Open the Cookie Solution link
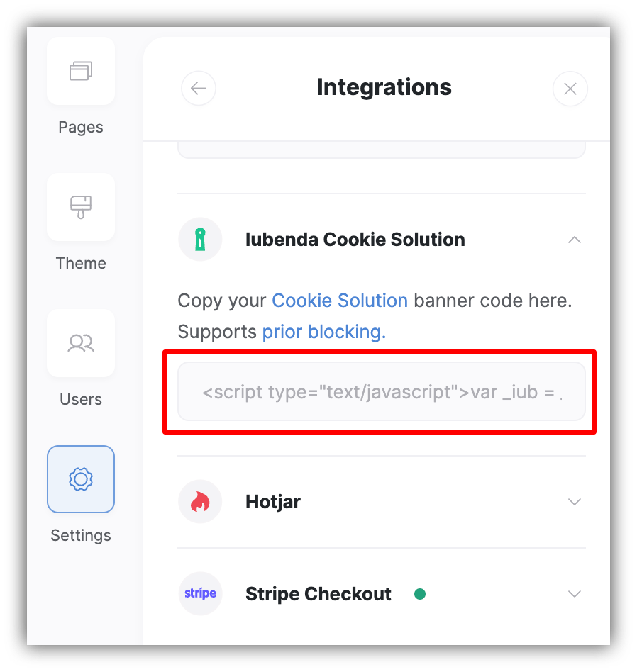The width and height of the screenshot is (637, 672). (x=339, y=301)
